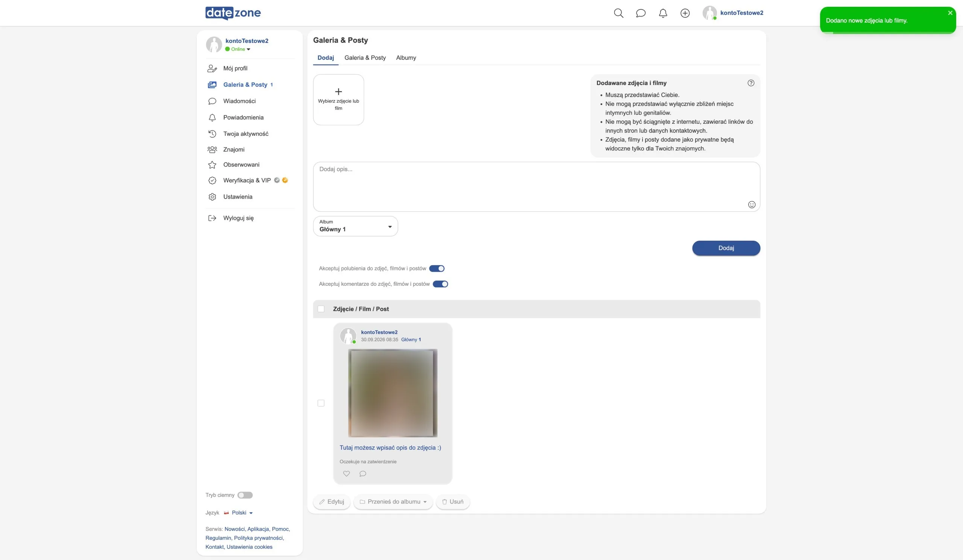Click the Wyloguj się exit icon
The width and height of the screenshot is (963, 560).
coord(212,218)
